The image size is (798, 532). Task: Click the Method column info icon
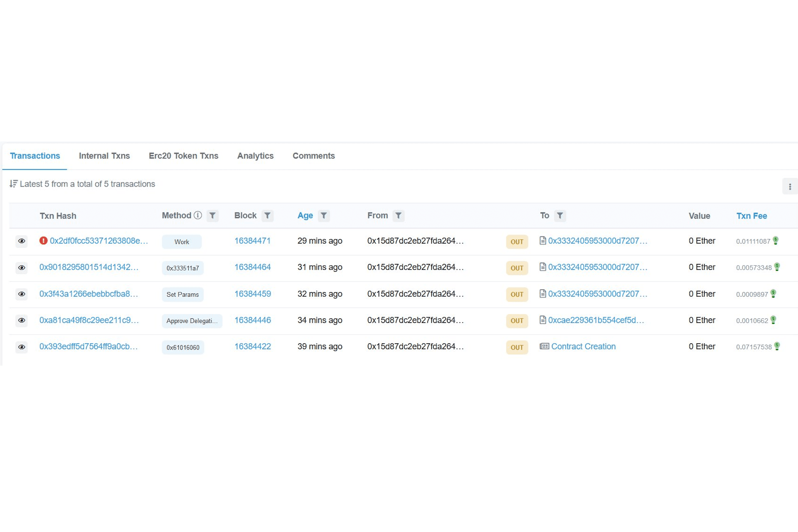pos(198,215)
